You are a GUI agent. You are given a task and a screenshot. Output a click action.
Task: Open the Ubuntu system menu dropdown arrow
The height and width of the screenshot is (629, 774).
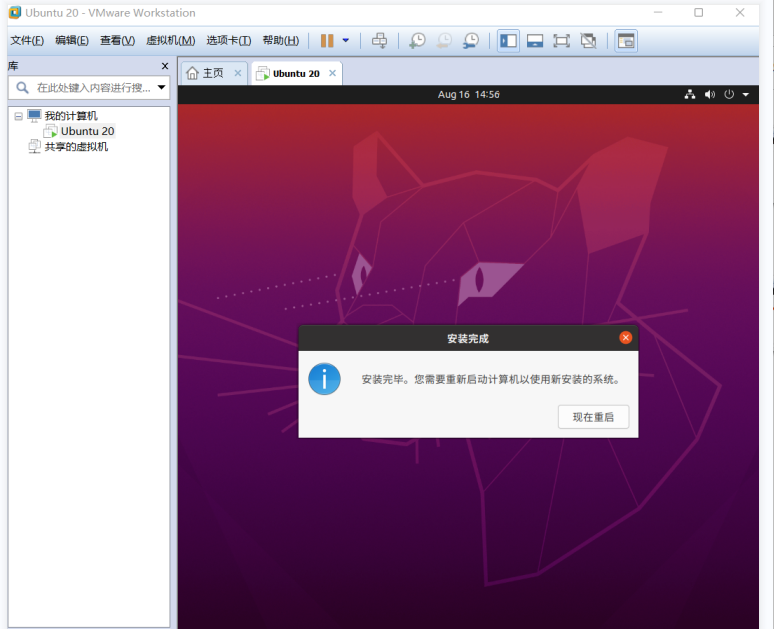coord(745,94)
